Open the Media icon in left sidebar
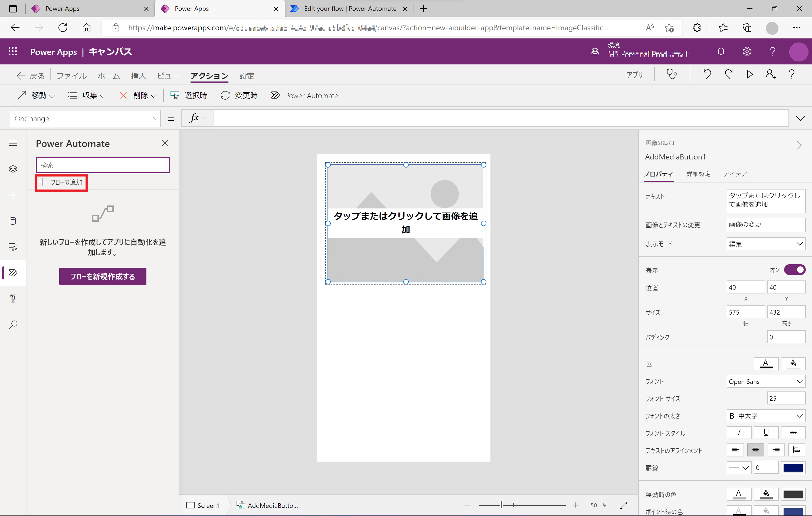 [13, 247]
